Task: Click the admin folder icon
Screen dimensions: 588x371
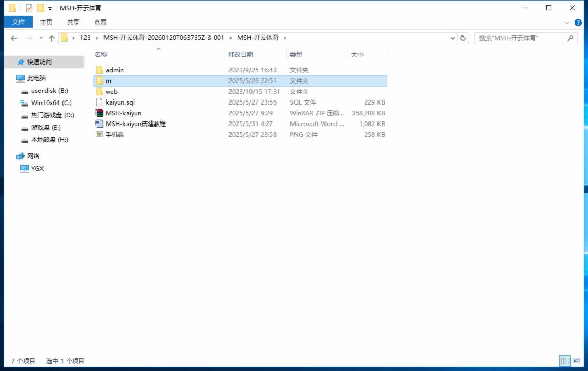Action: [x=99, y=70]
